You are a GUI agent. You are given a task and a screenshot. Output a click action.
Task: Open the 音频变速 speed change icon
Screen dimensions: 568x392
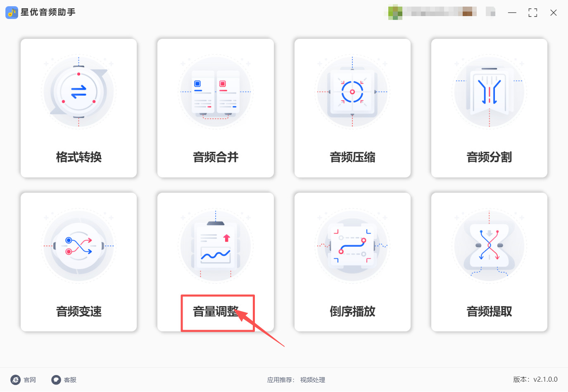click(x=78, y=246)
